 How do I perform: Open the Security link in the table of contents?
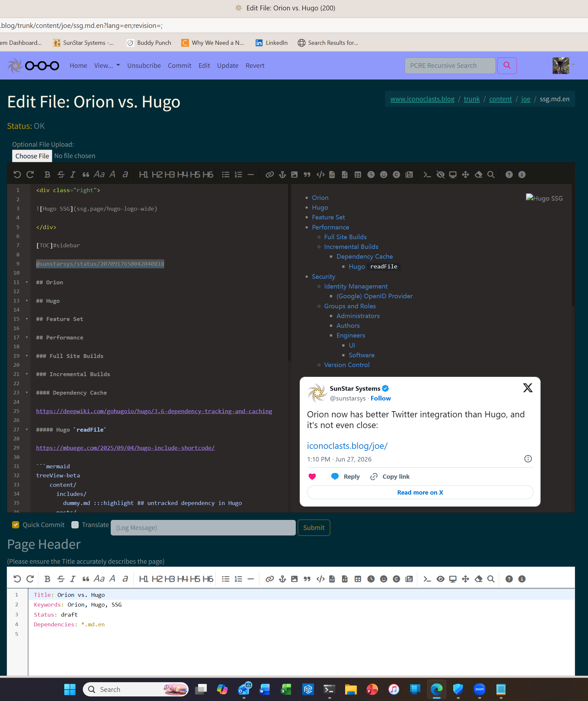[x=323, y=277]
